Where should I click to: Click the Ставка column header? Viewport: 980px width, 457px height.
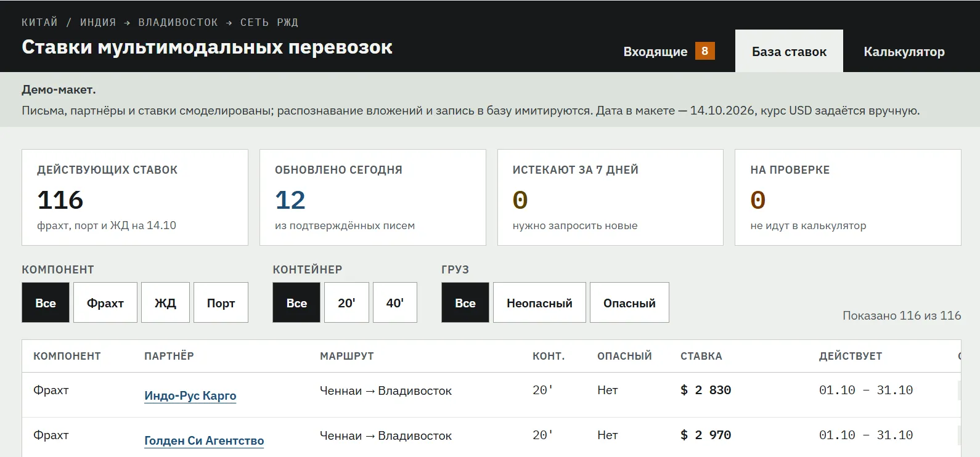(701, 356)
